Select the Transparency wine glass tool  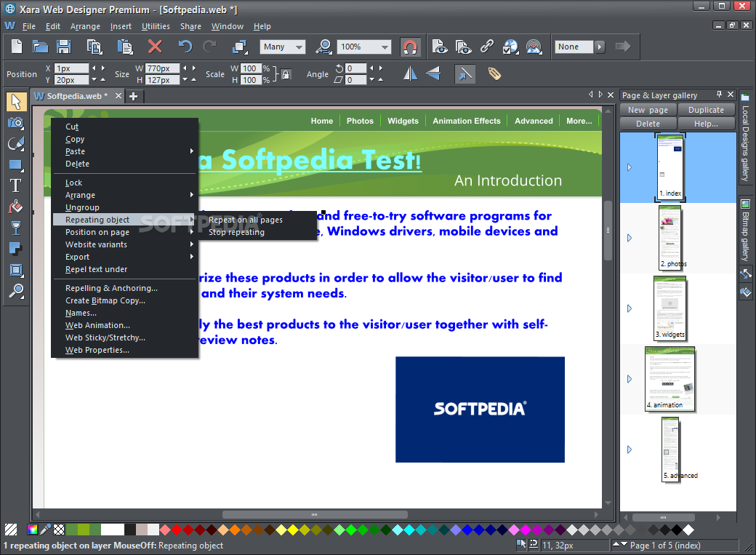(x=16, y=228)
